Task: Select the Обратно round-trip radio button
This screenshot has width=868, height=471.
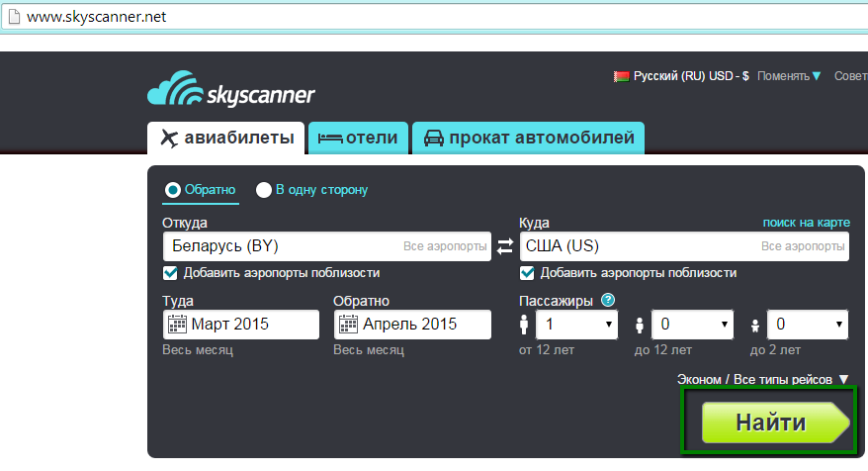Action: [172, 190]
